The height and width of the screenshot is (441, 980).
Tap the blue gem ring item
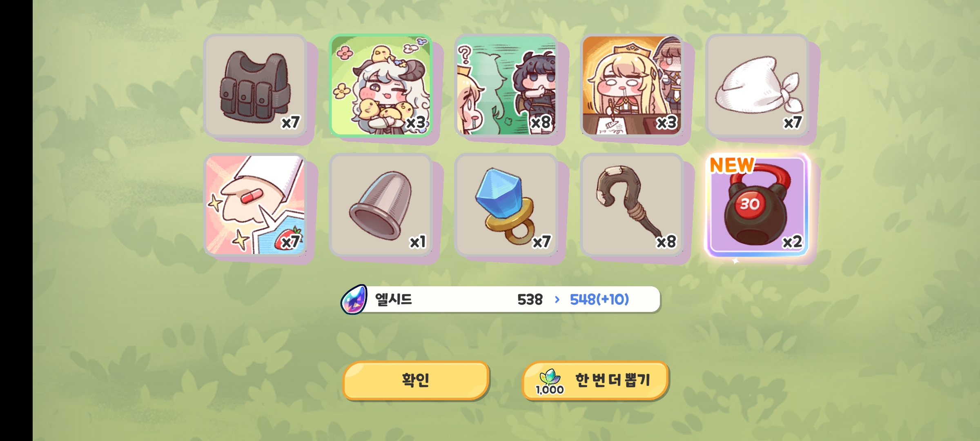[506, 205]
